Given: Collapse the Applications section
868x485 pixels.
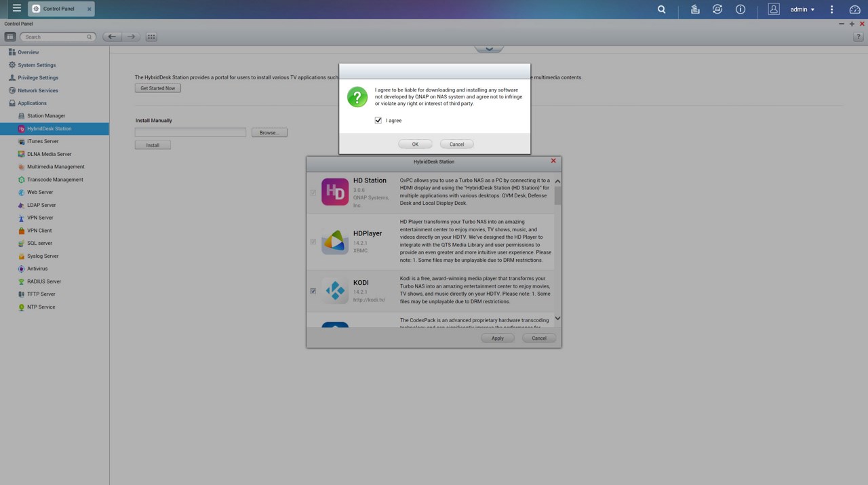Looking at the screenshot, I should click(32, 103).
